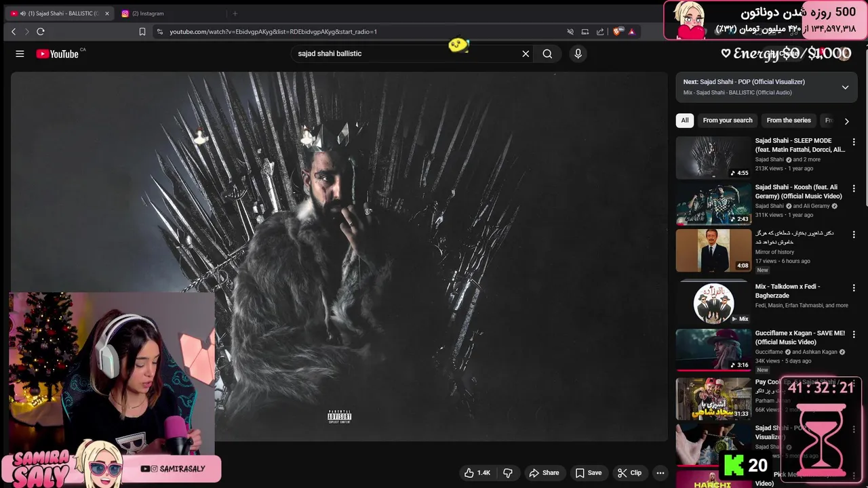Like the video with thumbs up 1.4K
Image resolution: width=868 pixels, height=488 pixels.
[x=477, y=473]
